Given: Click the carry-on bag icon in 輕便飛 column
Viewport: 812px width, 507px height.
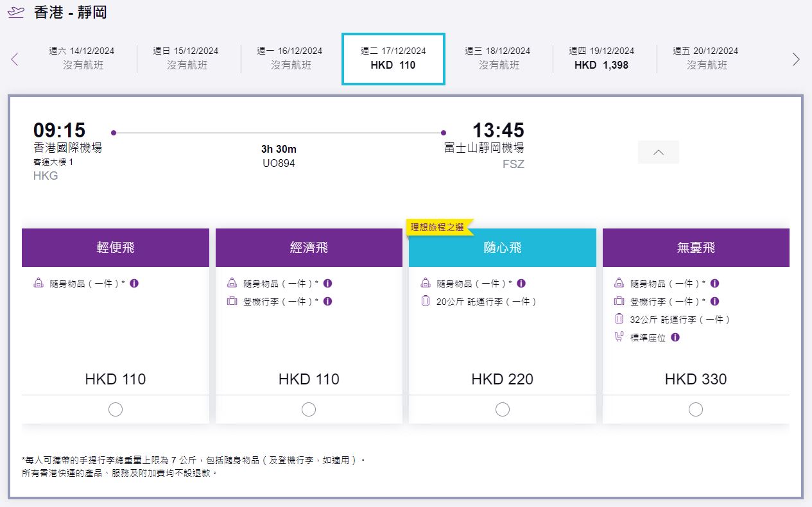Looking at the screenshot, I should pos(38,282).
